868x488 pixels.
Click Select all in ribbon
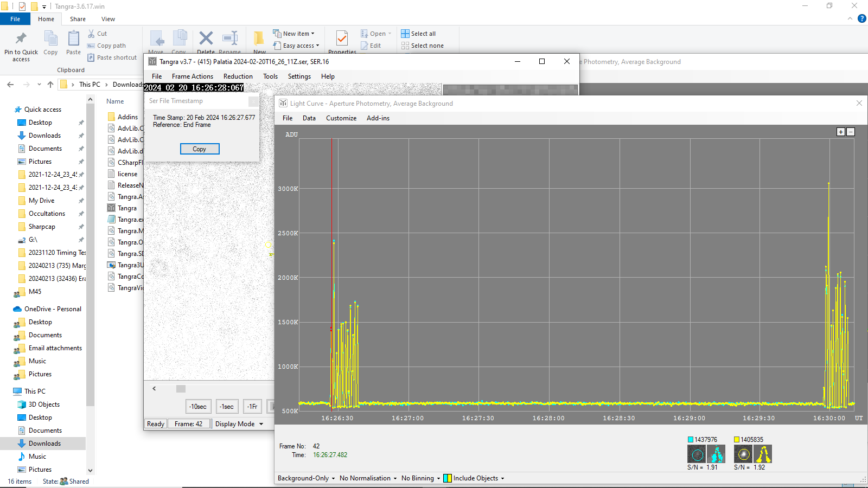(x=418, y=34)
